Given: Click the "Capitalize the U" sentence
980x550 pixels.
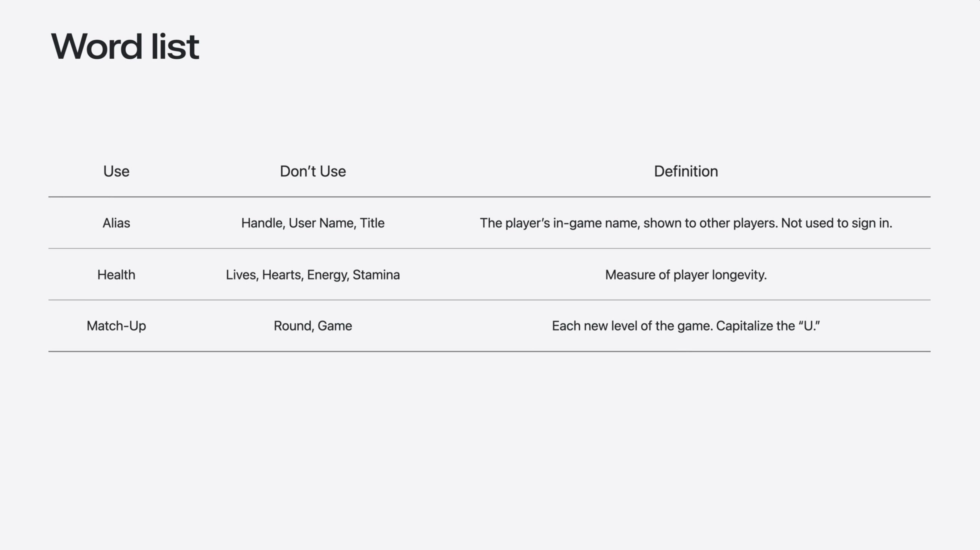Looking at the screenshot, I should pyautogui.click(x=768, y=326).
